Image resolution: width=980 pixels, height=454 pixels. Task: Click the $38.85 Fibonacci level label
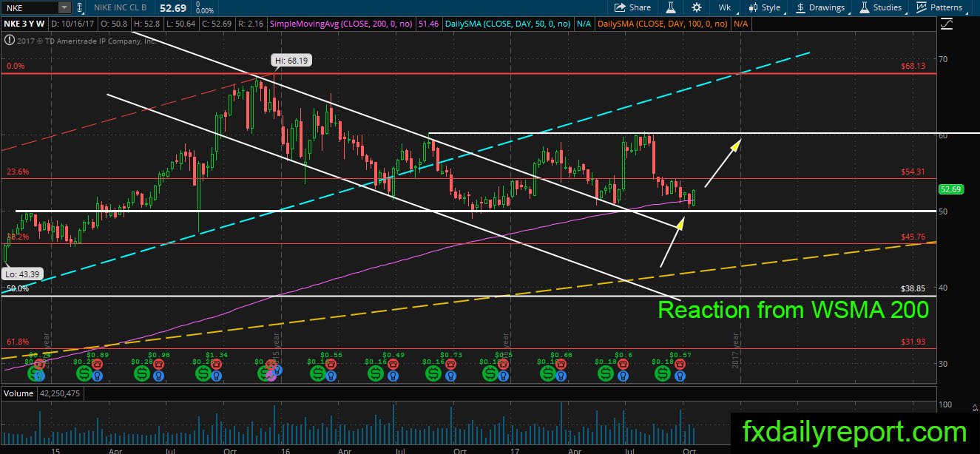(x=913, y=289)
